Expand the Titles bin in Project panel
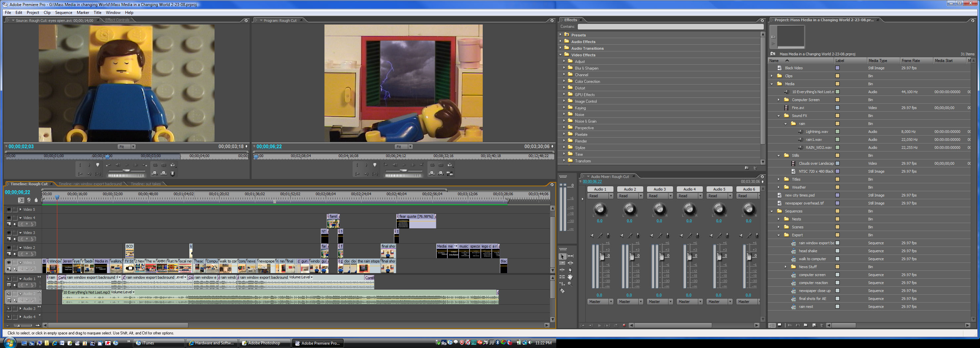980x348 pixels. (779, 179)
